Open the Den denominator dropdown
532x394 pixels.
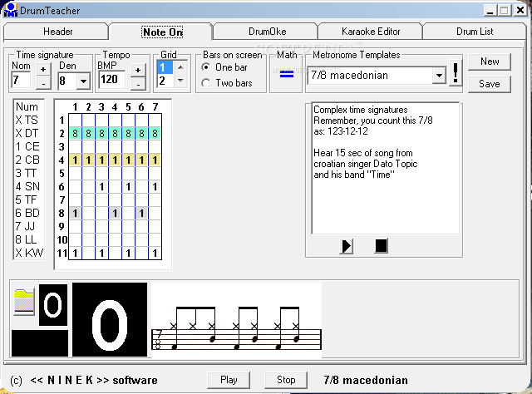[x=83, y=81]
